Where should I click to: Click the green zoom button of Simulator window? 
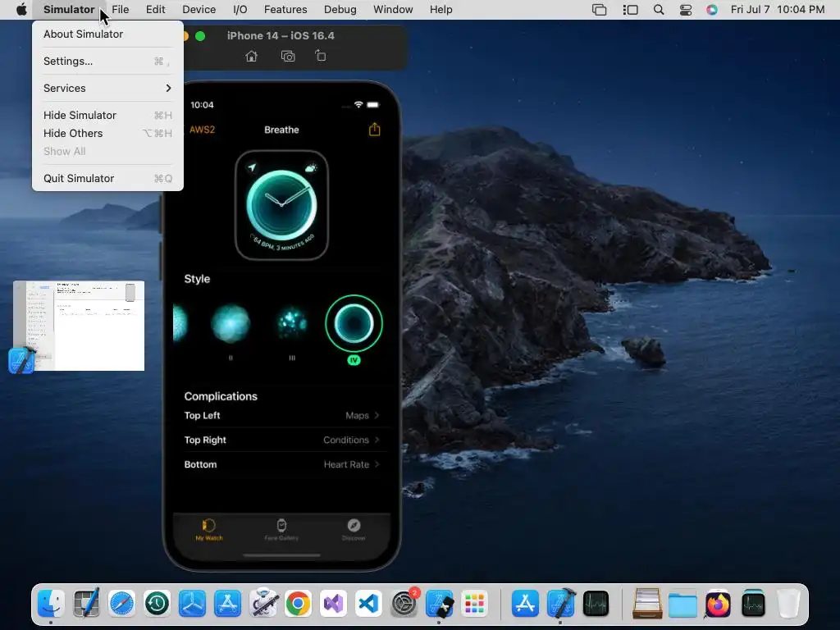pyautogui.click(x=200, y=36)
